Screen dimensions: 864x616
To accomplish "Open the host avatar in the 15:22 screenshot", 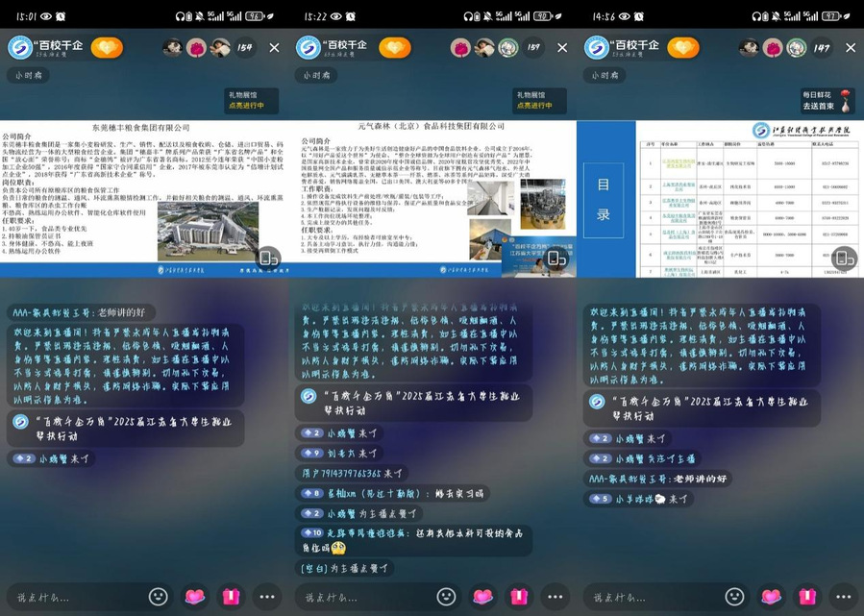I will click(x=308, y=48).
